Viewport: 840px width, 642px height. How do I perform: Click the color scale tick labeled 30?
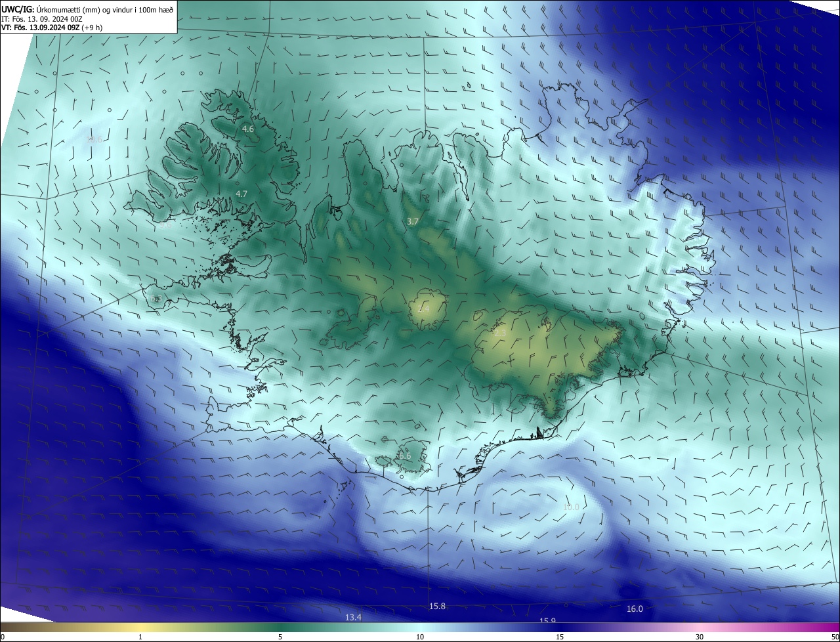tap(700, 637)
